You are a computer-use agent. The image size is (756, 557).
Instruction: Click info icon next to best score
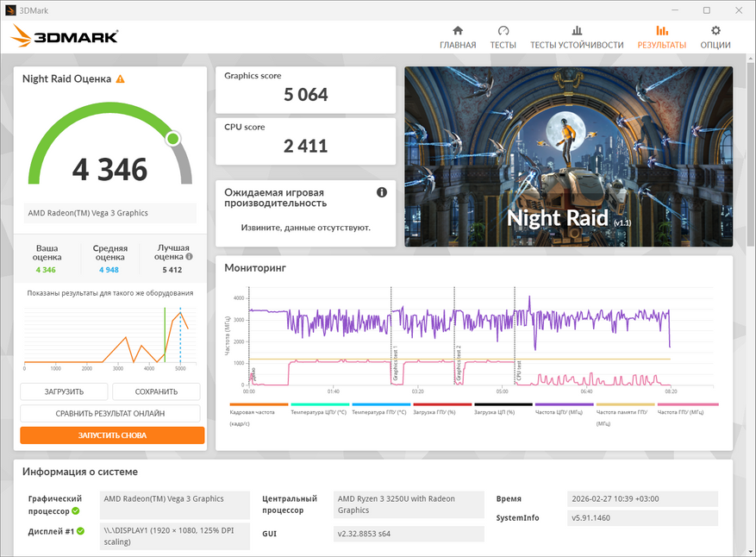[x=189, y=257]
